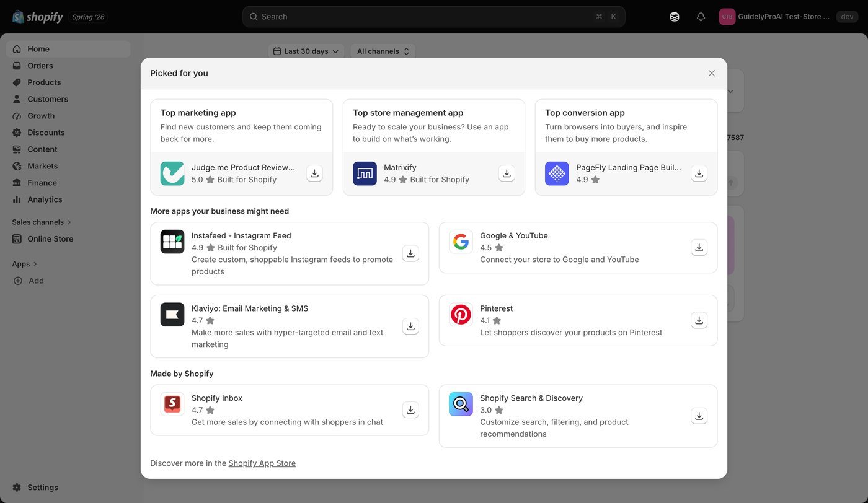This screenshot has width=868, height=503.
Task: Open the GTB store avatar
Action: (727, 17)
